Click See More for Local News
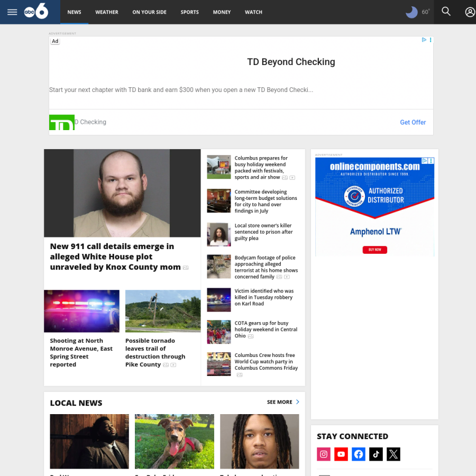The image size is (476, 476). 280,402
